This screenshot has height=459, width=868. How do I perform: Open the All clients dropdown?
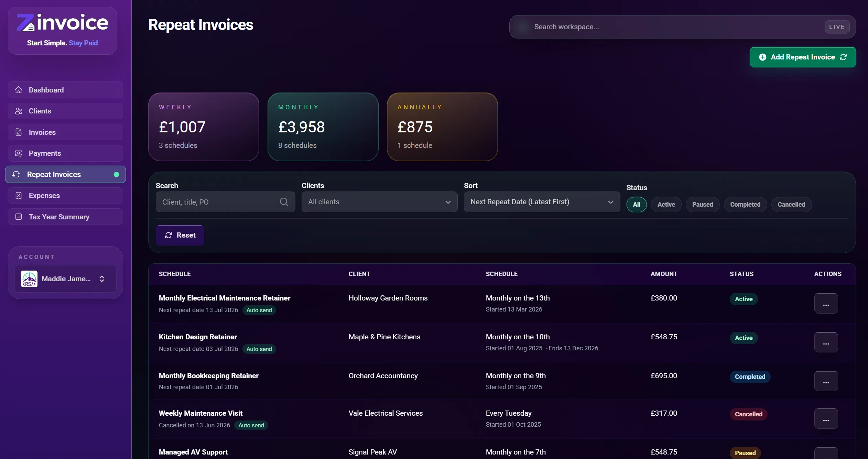point(379,202)
